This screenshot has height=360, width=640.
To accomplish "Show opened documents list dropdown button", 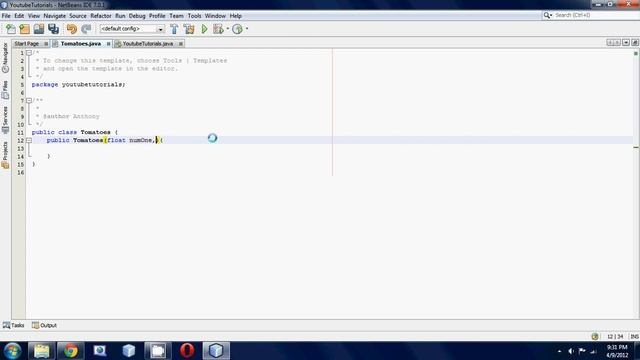I will pyautogui.click(x=626, y=42).
